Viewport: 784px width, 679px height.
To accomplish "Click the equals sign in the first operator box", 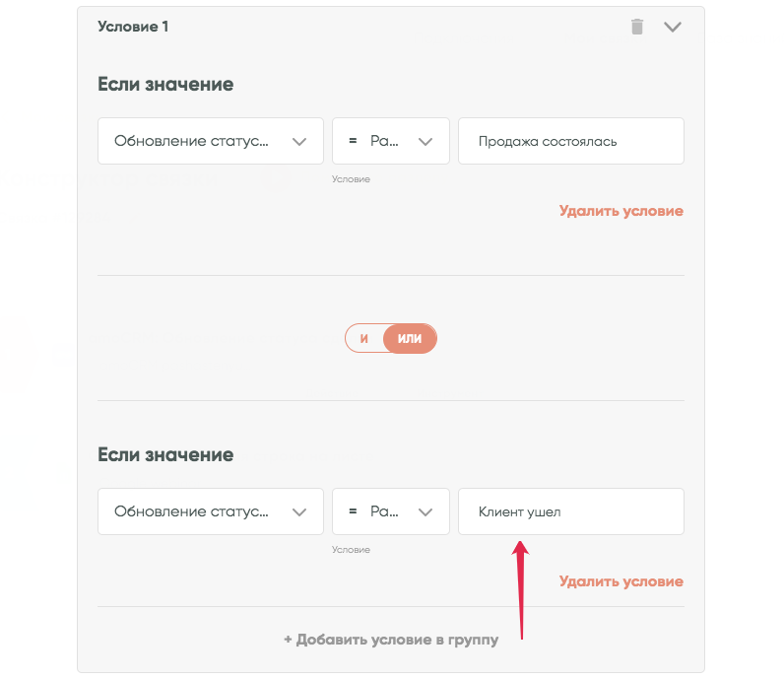I will [x=353, y=141].
